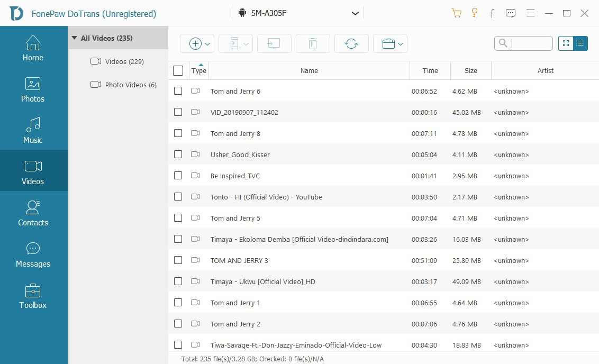The height and width of the screenshot is (364, 599).
Task: Click the trash delete icon
Action: [x=313, y=44]
